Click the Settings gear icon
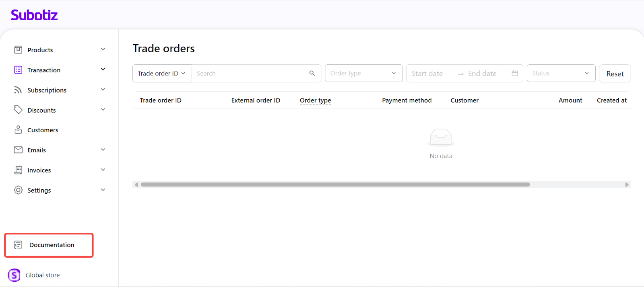This screenshot has height=287, width=644. 18,190
